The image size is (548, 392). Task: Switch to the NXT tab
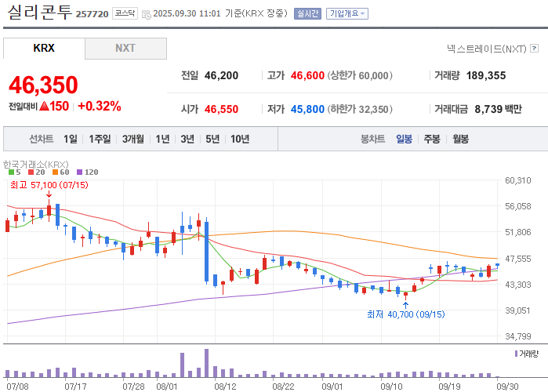[125, 48]
